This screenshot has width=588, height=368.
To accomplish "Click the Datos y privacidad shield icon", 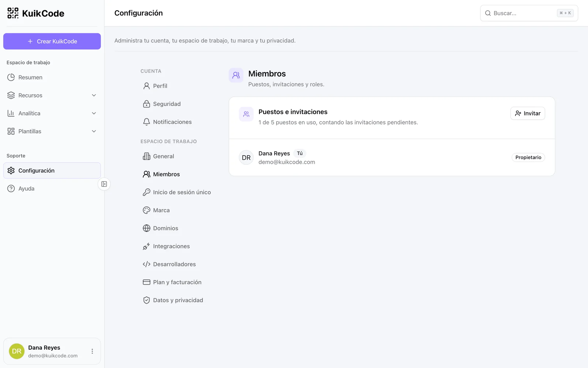I will [146, 300].
